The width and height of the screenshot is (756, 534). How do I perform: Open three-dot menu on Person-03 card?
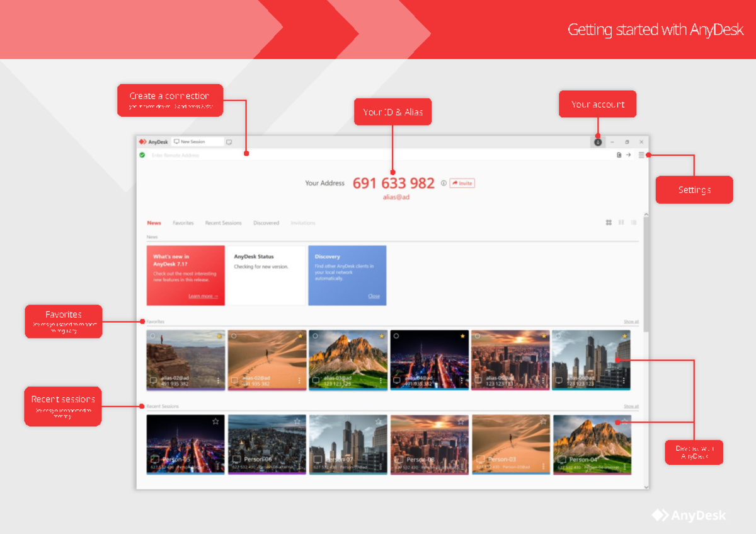point(544,467)
